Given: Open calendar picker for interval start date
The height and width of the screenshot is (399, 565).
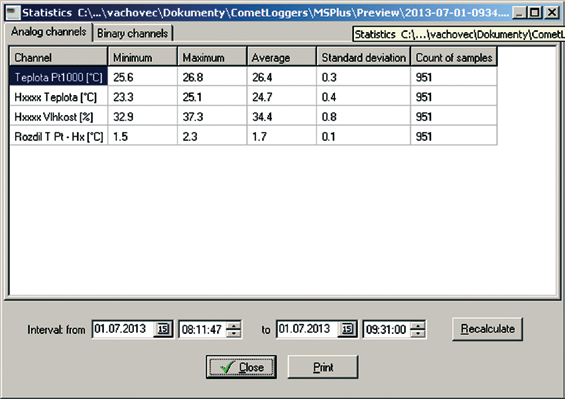Looking at the screenshot, I should pyautogui.click(x=163, y=329).
